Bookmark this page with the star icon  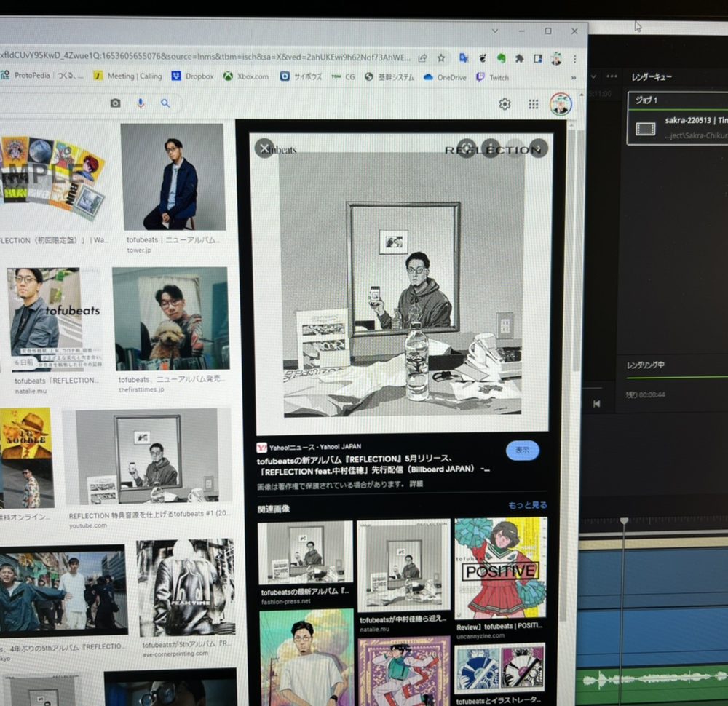[x=441, y=57]
